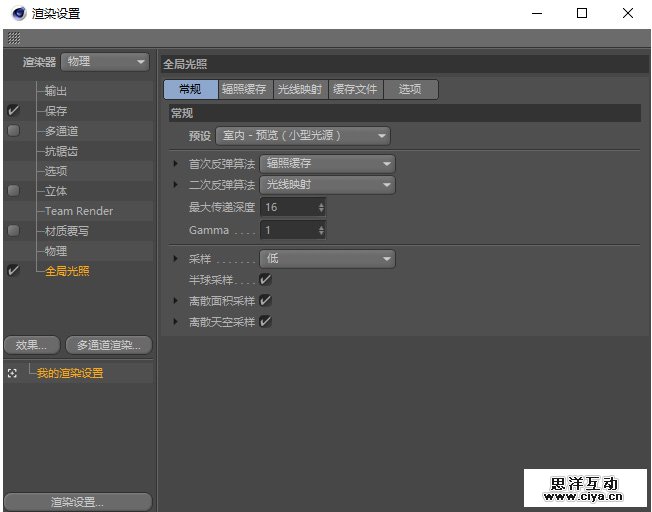
Task: Click the icon beside 我的渲染设置
Action: [x=12, y=373]
